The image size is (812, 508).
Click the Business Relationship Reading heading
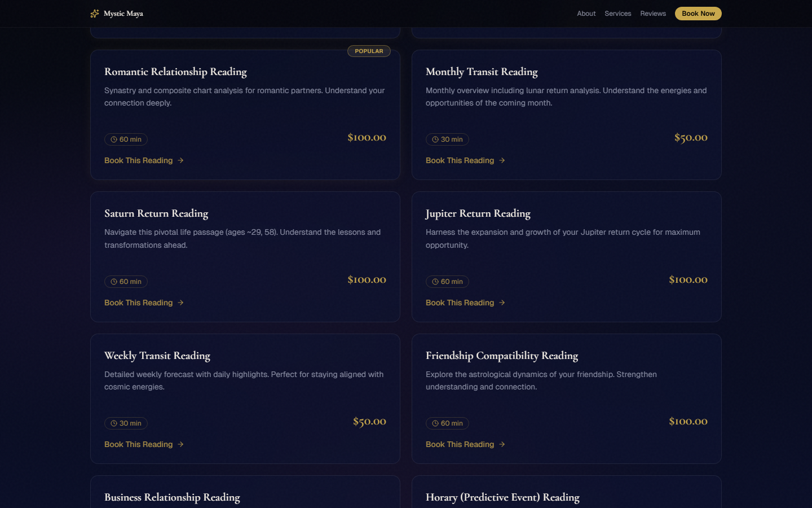tap(172, 497)
